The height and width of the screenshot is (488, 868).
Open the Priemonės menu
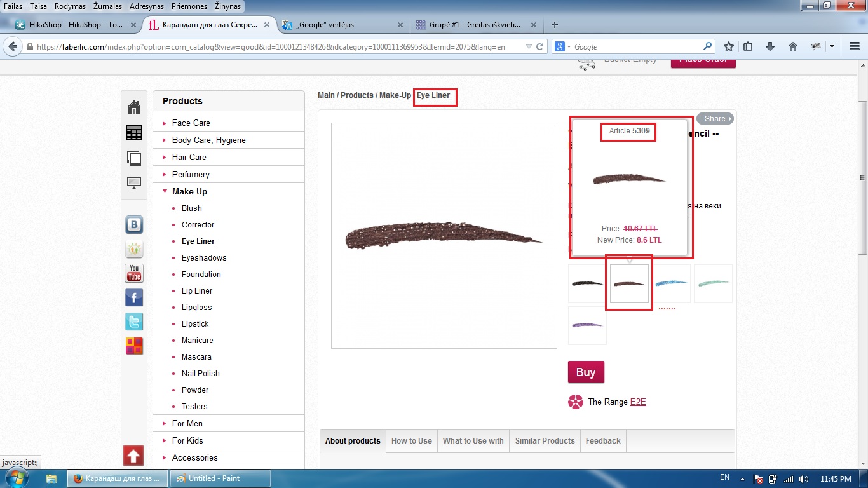[x=190, y=6]
